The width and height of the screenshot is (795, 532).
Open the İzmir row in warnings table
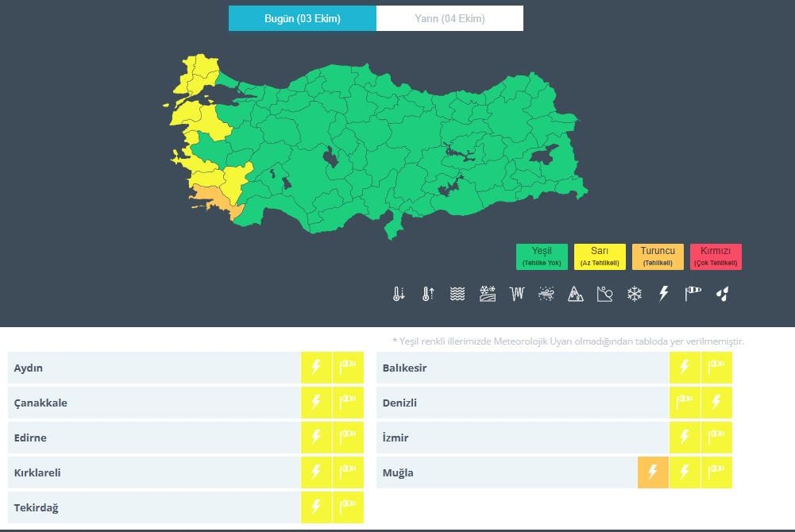point(523,438)
